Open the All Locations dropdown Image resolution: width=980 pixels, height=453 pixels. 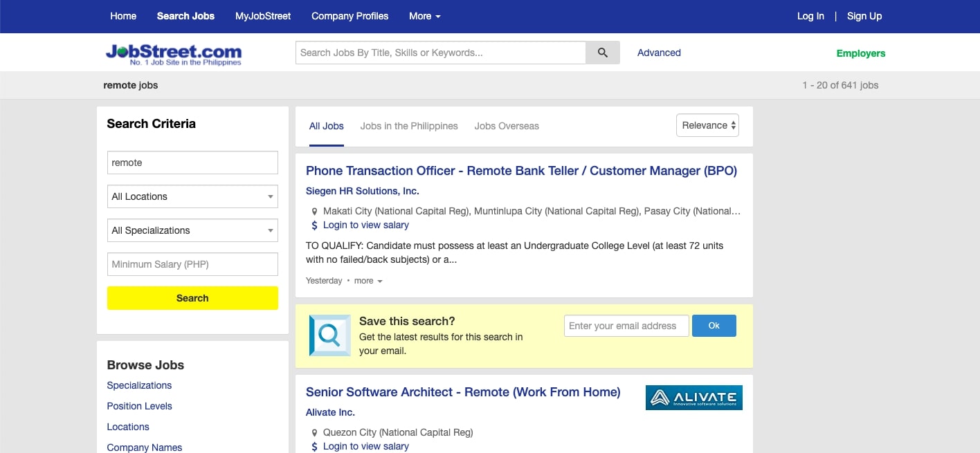tap(192, 196)
